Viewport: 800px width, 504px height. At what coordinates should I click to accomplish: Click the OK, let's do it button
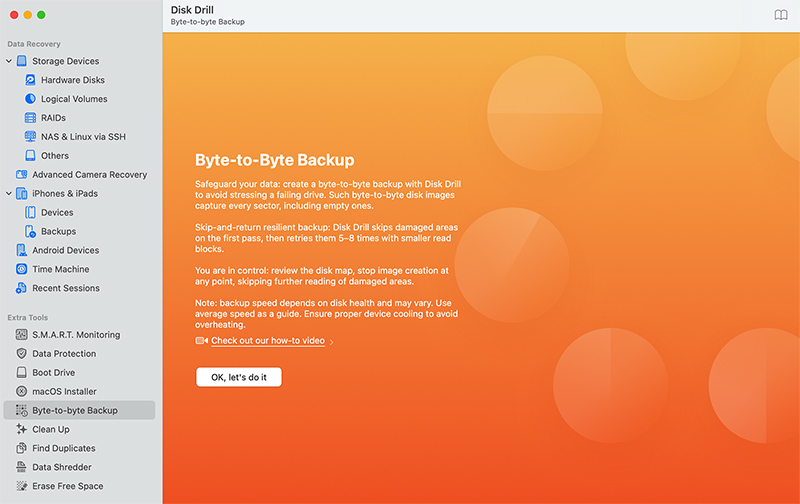(x=239, y=377)
